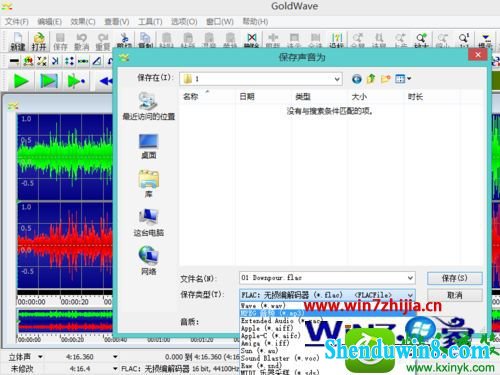Click the 1:1 zoom magnifier toolbar icon
The height and width of the screenshot is (375, 500).
point(464,39)
